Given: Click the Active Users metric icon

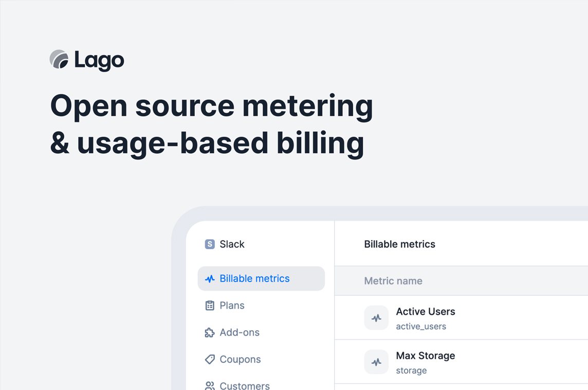Looking at the screenshot, I should click(x=376, y=318).
